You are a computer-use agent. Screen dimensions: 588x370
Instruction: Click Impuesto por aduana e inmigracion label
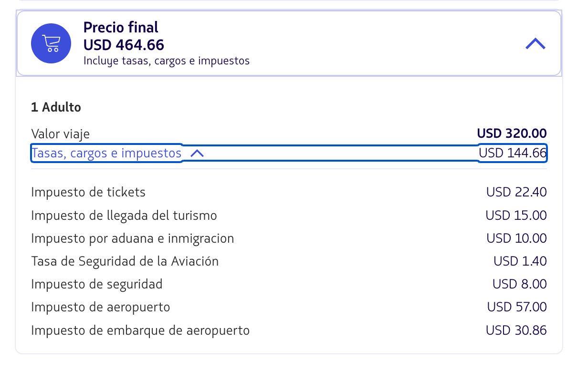point(133,238)
